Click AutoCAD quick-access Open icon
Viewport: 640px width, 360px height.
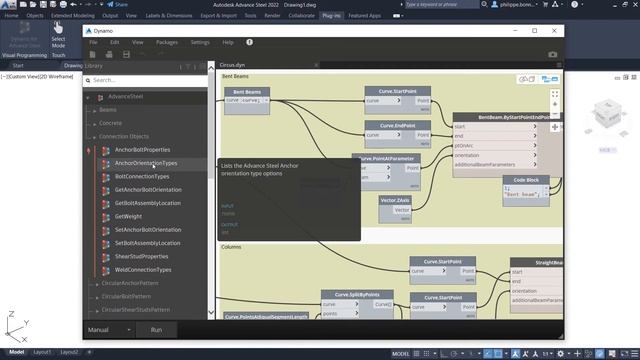(33, 4)
